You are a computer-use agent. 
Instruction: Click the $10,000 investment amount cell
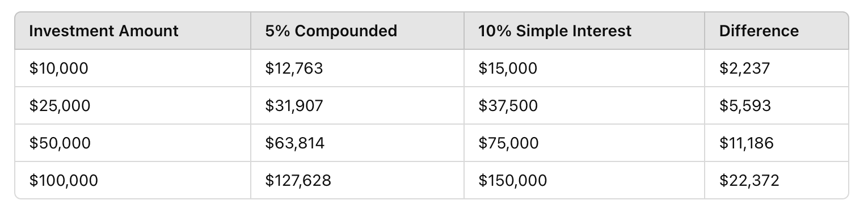coord(133,68)
